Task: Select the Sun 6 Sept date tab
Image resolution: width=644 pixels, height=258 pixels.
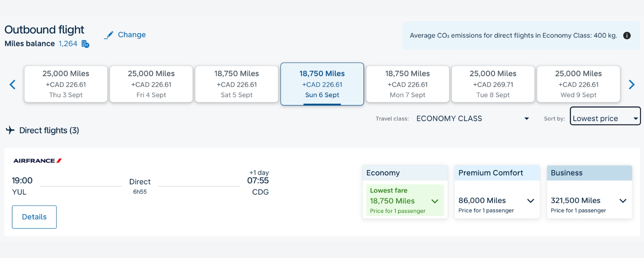Action: [x=322, y=84]
